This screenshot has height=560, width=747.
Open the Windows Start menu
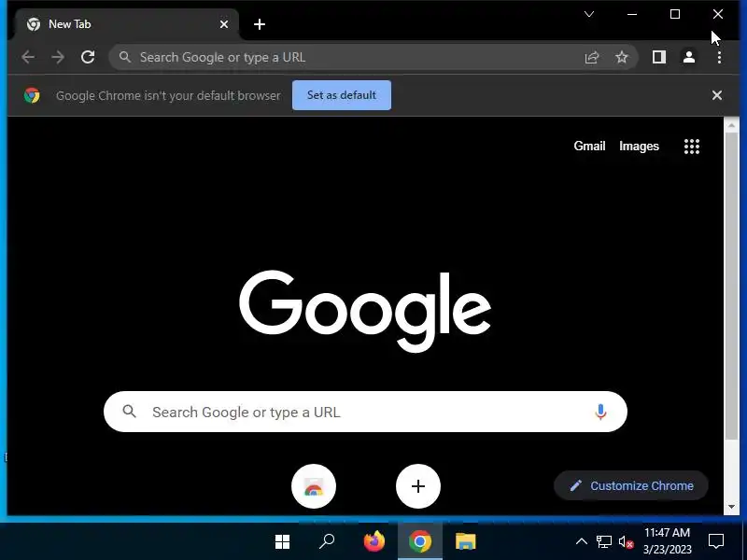click(283, 541)
